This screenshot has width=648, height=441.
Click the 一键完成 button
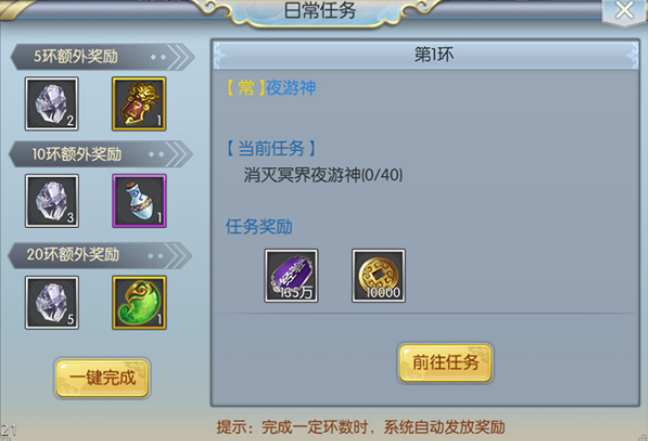tap(102, 378)
